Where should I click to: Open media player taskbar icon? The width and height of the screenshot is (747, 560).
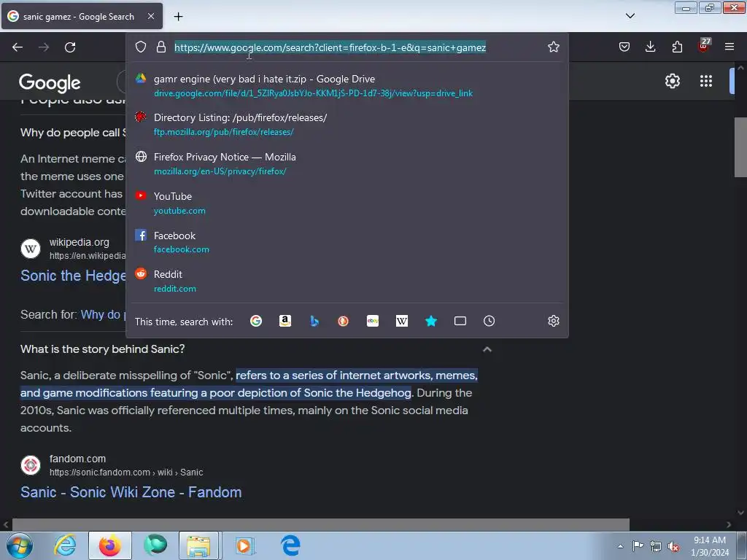pos(245,545)
